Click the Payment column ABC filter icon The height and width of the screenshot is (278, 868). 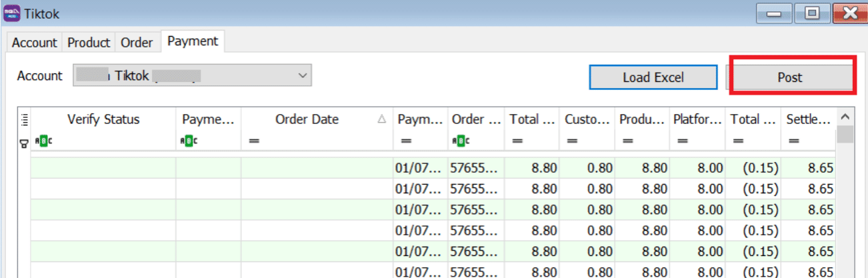188,141
